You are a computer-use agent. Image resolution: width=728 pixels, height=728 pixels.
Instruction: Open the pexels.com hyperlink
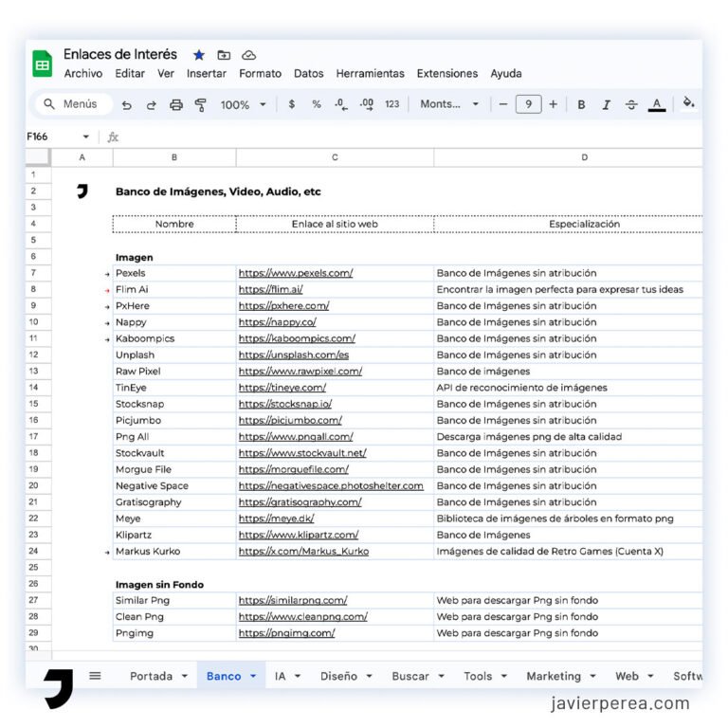(x=296, y=273)
